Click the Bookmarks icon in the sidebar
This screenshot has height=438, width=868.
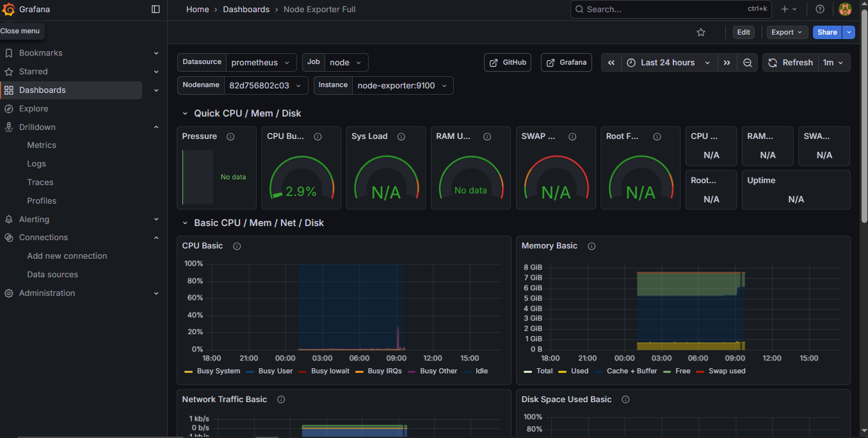[9, 53]
